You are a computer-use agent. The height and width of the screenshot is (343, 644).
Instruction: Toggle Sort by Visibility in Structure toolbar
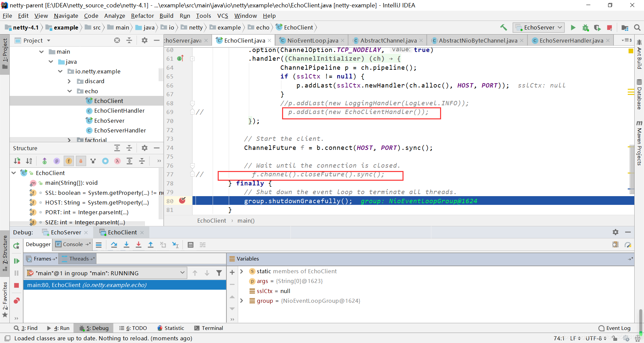coord(17,161)
